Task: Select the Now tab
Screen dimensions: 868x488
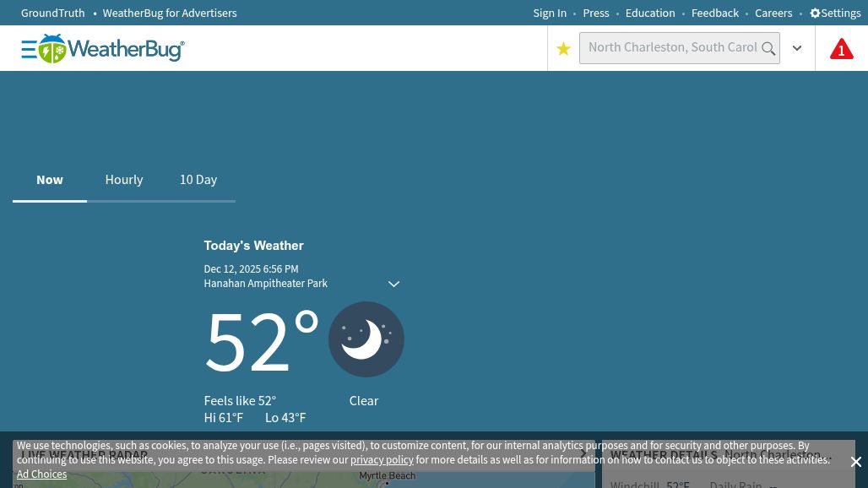Action: (x=50, y=180)
